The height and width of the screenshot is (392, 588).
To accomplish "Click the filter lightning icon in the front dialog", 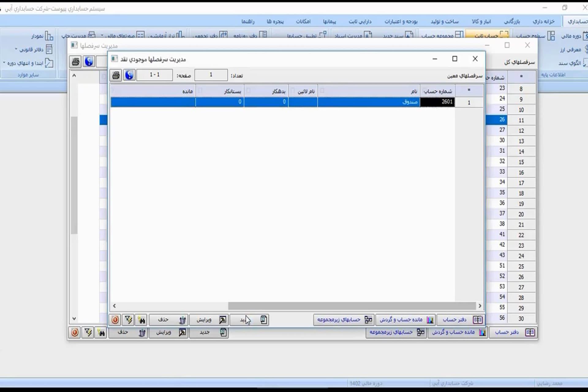I will [128, 320].
